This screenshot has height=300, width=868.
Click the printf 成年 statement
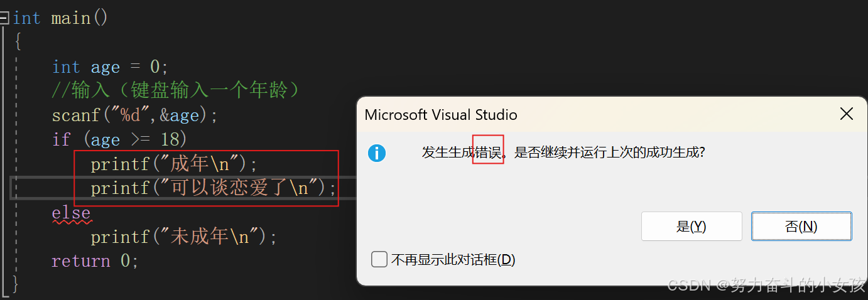[174, 164]
